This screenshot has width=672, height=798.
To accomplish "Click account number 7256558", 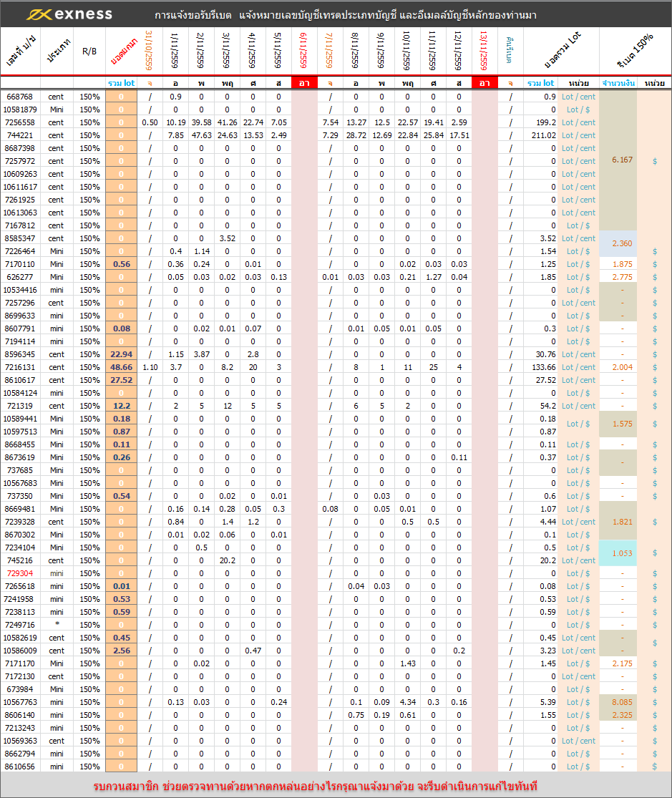I will click(20, 122).
